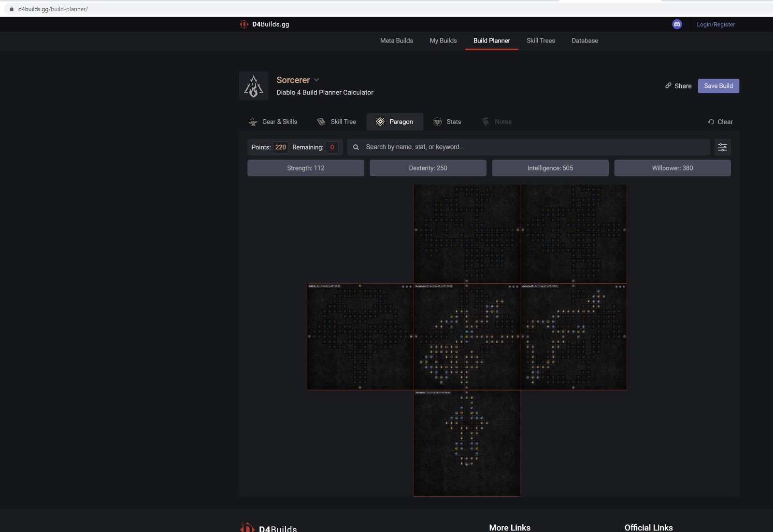The height and width of the screenshot is (532, 773).
Task: Click the Sorcerer class emblem icon
Action: (254, 86)
